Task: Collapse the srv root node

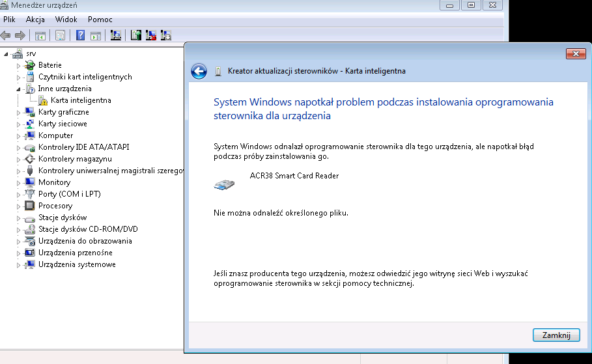Action: 6,54
